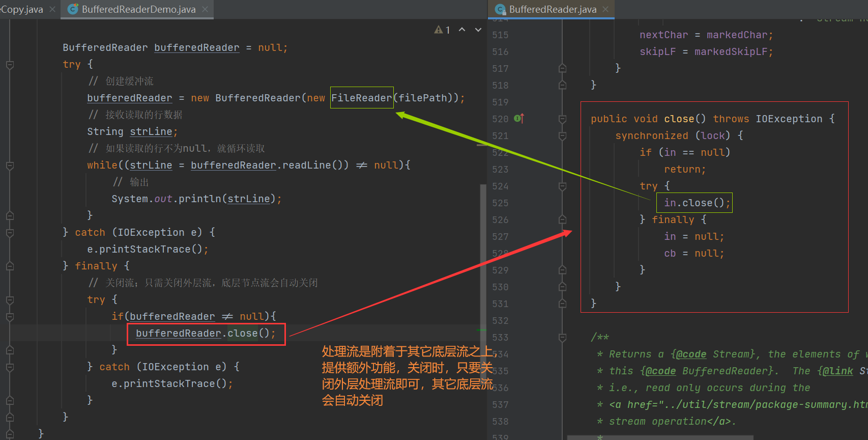This screenshot has height=440, width=868.
Task: Click the '// 输出' comment
Action: (131, 182)
